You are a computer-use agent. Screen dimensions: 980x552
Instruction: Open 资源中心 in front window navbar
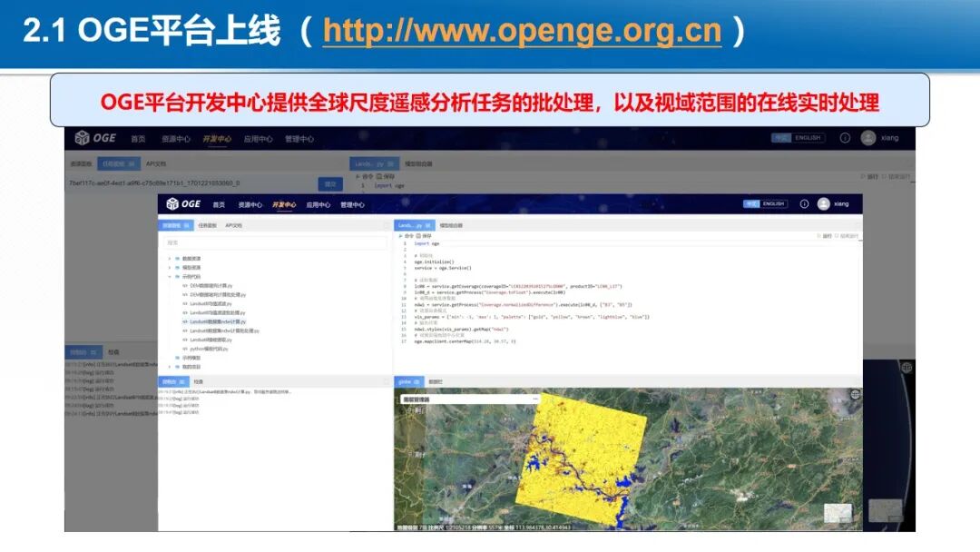[x=250, y=205]
